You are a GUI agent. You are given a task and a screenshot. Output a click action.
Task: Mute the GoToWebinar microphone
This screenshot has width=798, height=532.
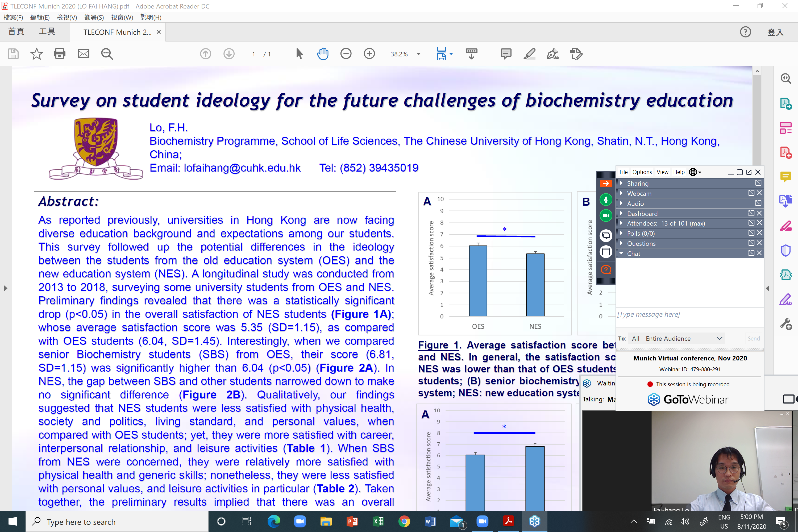tap(606, 199)
